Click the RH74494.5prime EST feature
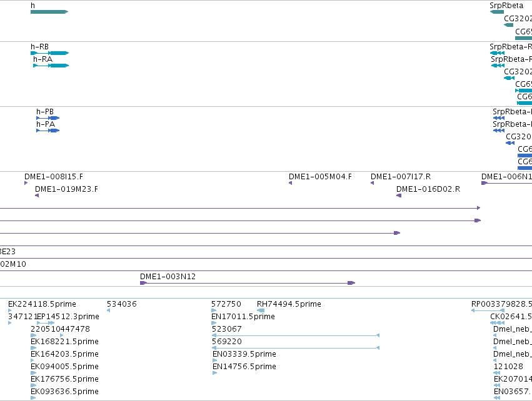Screen dimensions: 532x401 tap(261, 310)
